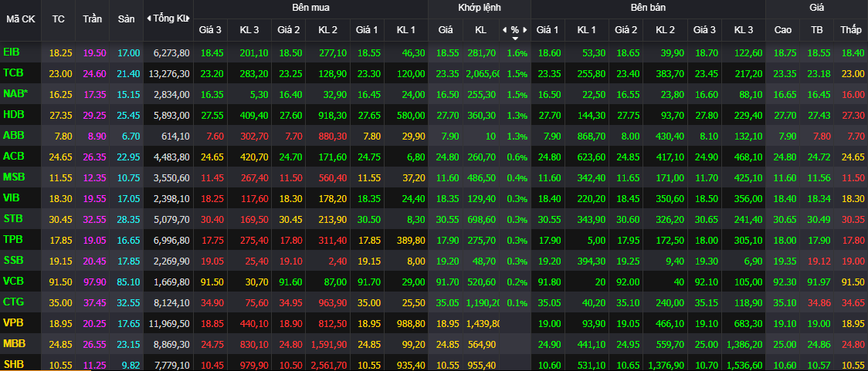The width and height of the screenshot is (868, 371).
Task: Click left arrow beside Tổng KL header
Action: pos(148,19)
